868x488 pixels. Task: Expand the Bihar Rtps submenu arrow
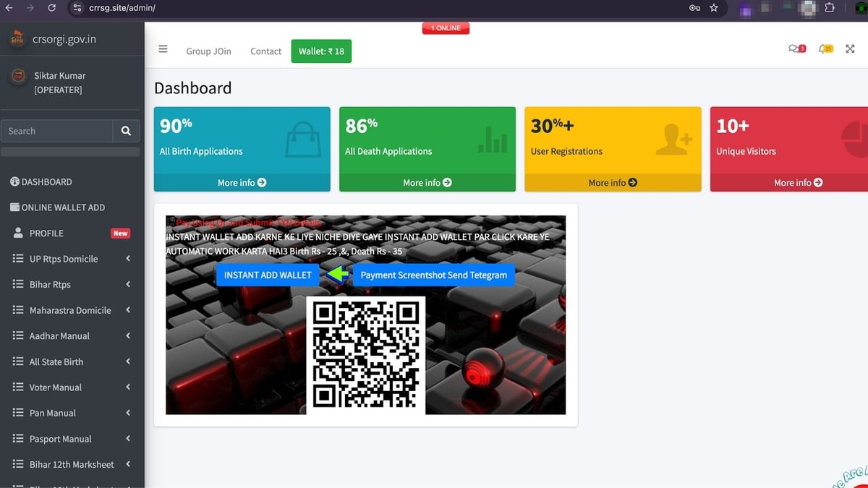(x=128, y=284)
